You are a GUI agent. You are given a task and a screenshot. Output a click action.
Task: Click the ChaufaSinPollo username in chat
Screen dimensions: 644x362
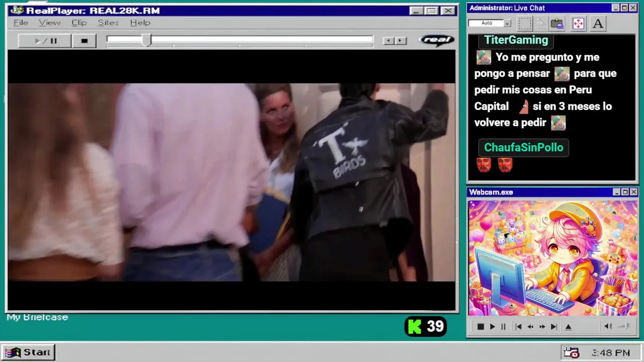click(x=523, y=147)
